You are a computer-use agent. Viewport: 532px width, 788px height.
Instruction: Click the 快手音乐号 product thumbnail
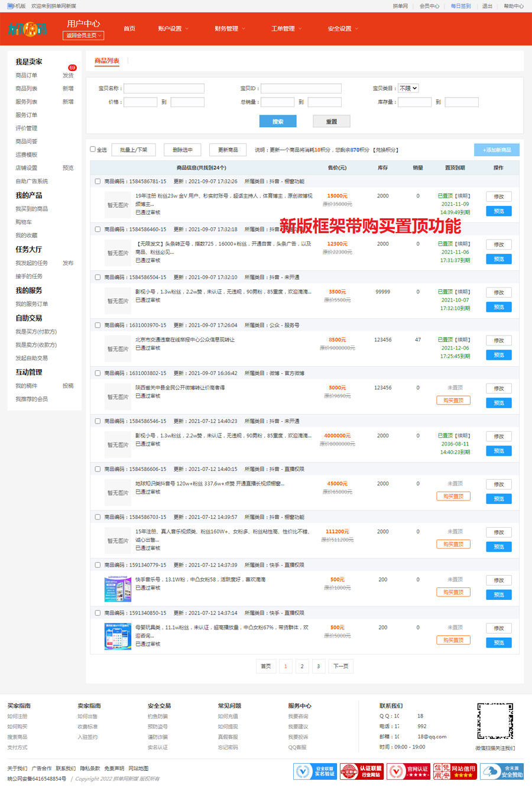[118, 589]
